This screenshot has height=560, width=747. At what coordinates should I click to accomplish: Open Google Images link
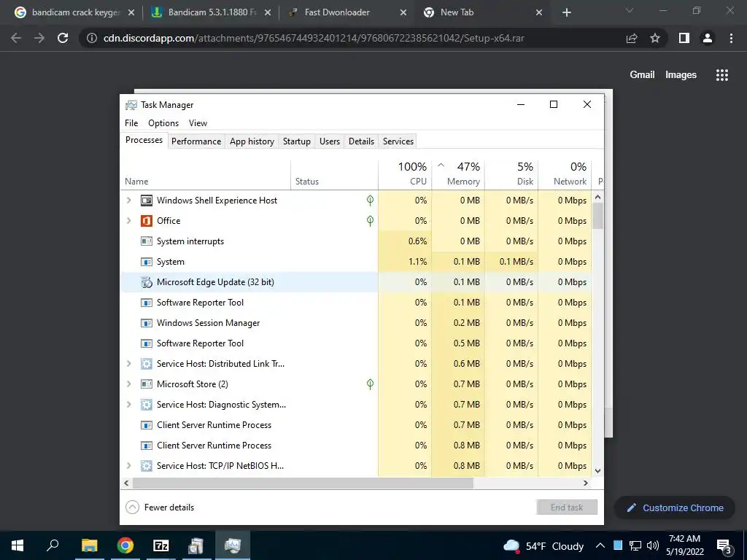pyautogui.click(x=681, y=75)
